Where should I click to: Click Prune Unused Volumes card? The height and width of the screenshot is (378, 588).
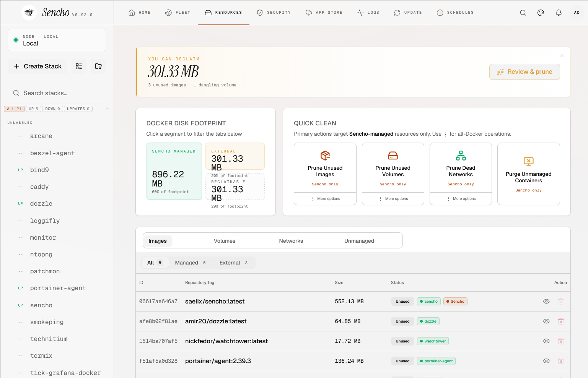(x=393, y=168)
